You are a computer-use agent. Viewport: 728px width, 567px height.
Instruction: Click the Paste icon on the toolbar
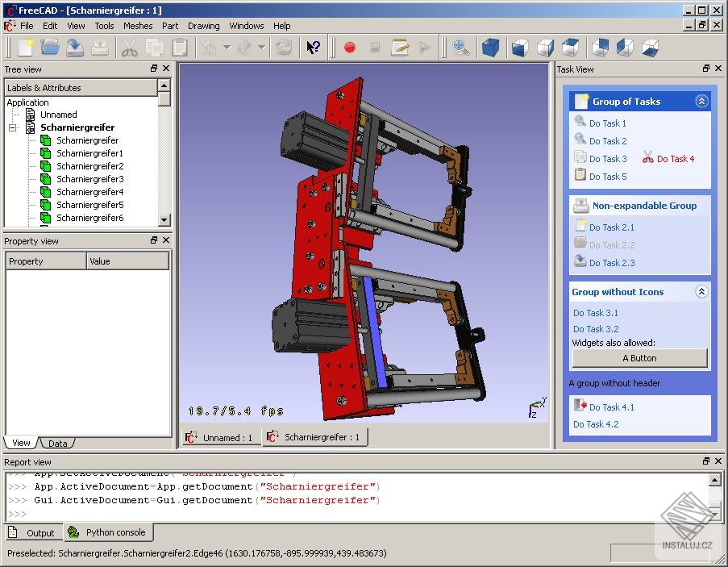pos(179,48)
